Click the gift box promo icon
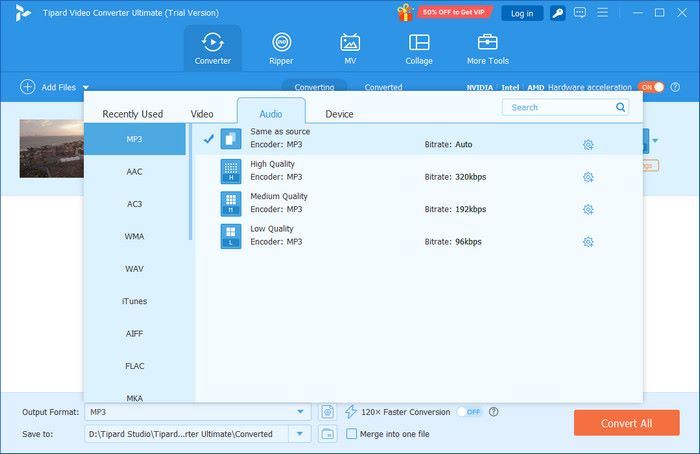 tap(405, 12)
